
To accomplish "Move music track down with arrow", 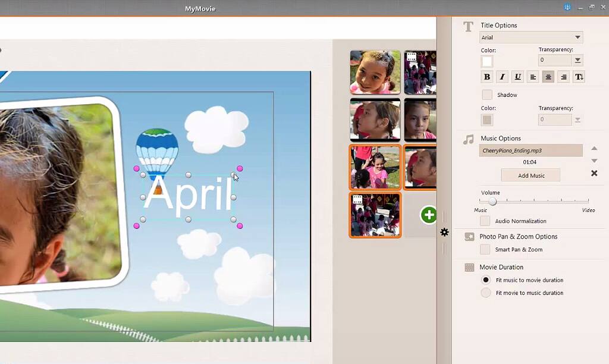I will pos(594,161).
